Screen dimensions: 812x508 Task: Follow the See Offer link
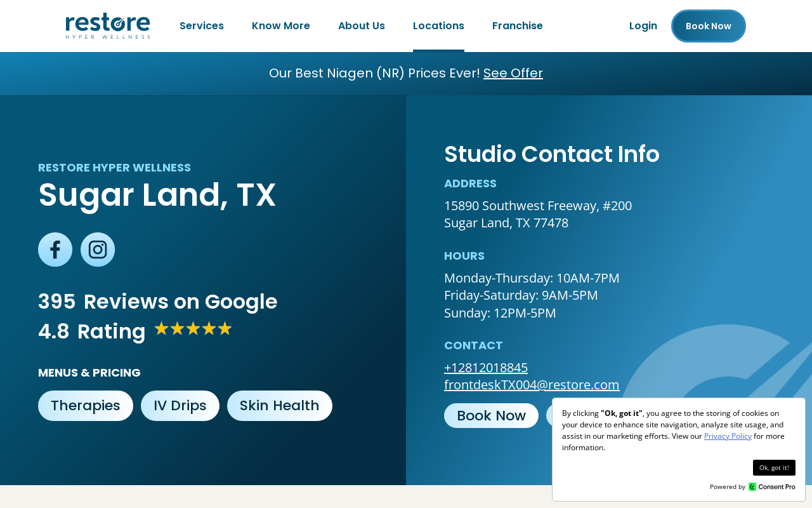pos(513,73)
